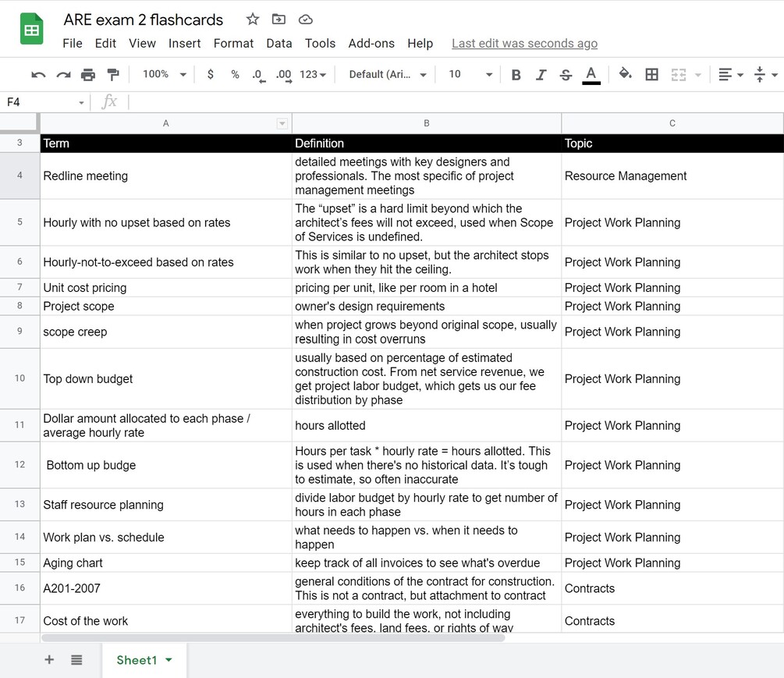Screen dimensions: 784x678
Task: Open the Sheet1 tab options arrow
Action: click(169, 660)
